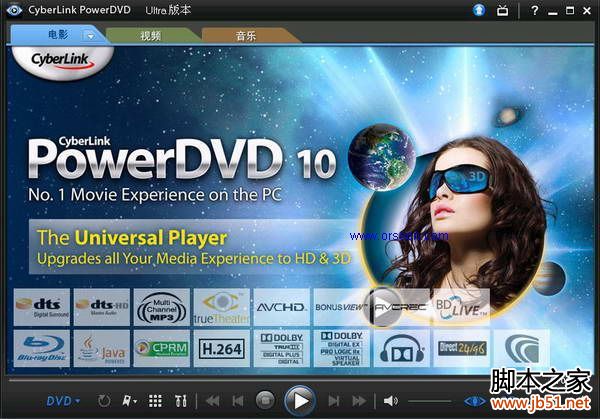Stop playback with the stop button

pos(265,400)
